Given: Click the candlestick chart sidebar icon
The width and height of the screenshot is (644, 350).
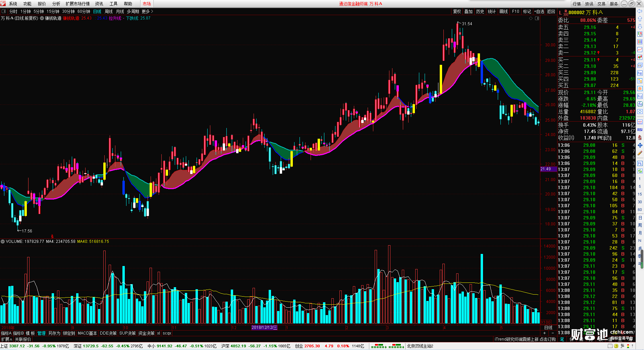Looking at the screenshot, I should click(640, 57).
